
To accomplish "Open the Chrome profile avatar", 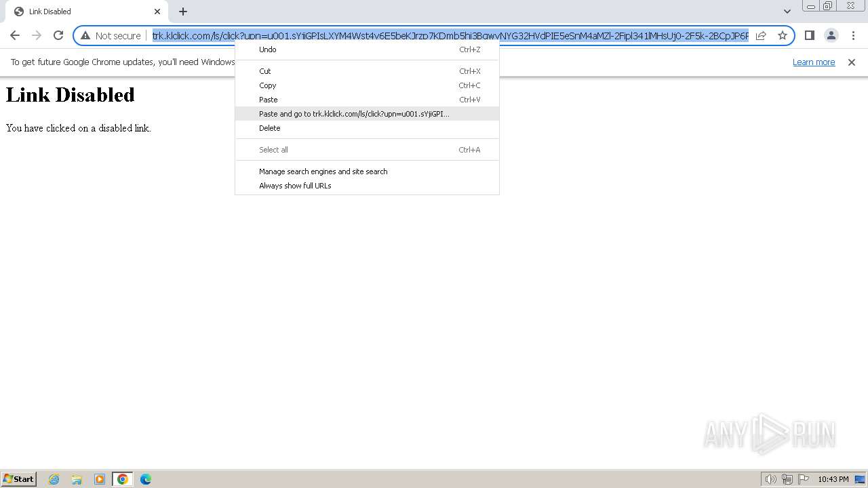I will (x=831, y=35).
